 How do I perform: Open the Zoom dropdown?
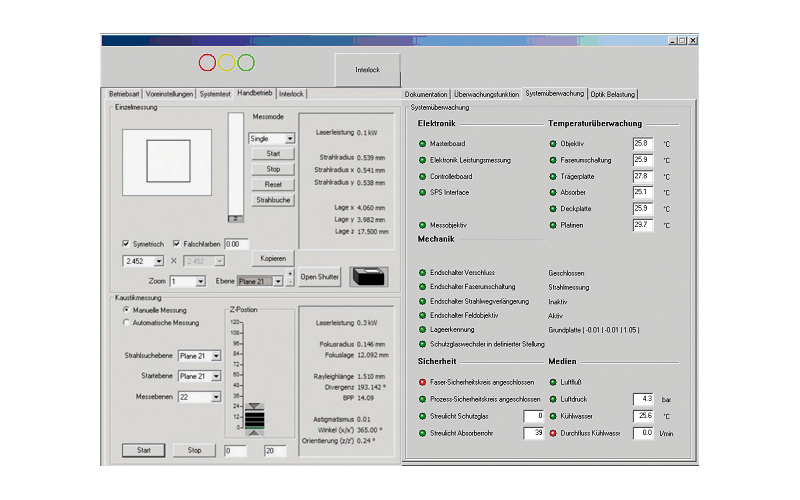pyautogui.click(x=187, y=281)
